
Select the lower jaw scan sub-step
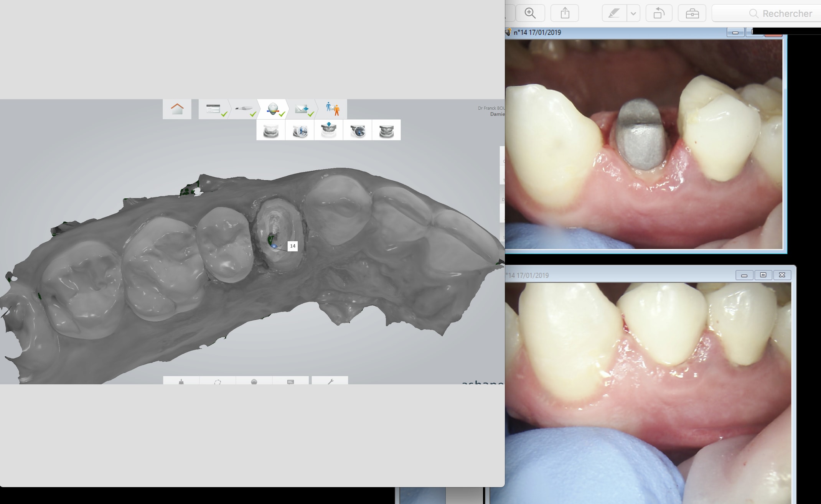271,130
